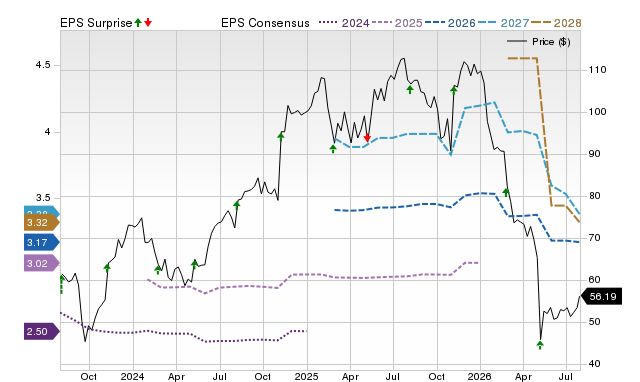Image resolution: width=640 pixels, height=382 pixels.
Task: Click the 2025 light purple legend entry
Action: (397, 23)
